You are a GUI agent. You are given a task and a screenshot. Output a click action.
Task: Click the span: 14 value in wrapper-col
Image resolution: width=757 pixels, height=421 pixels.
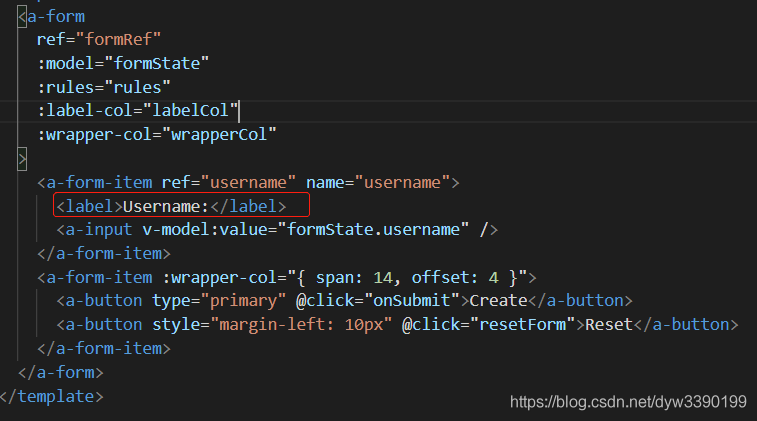pyautogui.click(x=354, y=278)
